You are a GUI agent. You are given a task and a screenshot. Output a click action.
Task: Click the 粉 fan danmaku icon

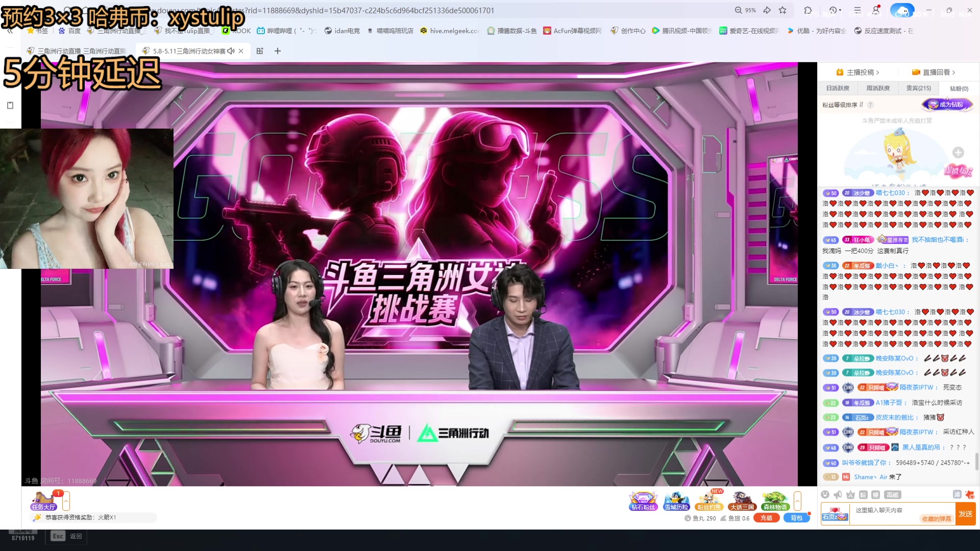click(x=863, y=494)
